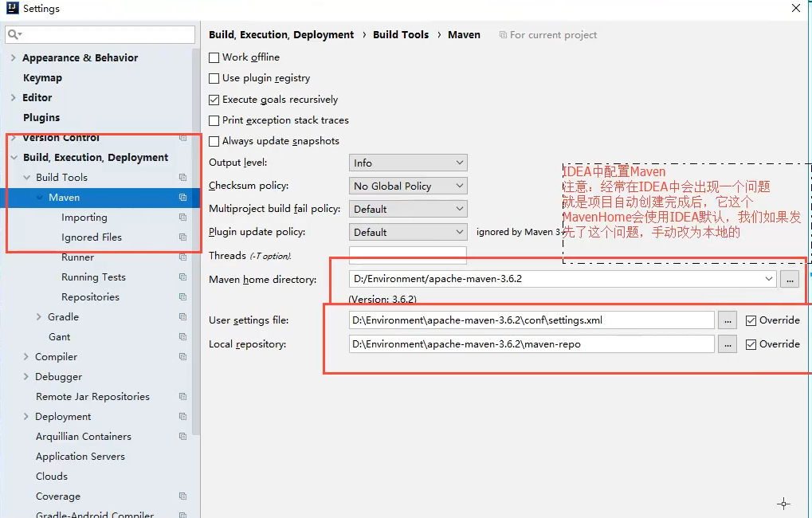Click Build Tools in the breadcrumb

pos(401,35)
